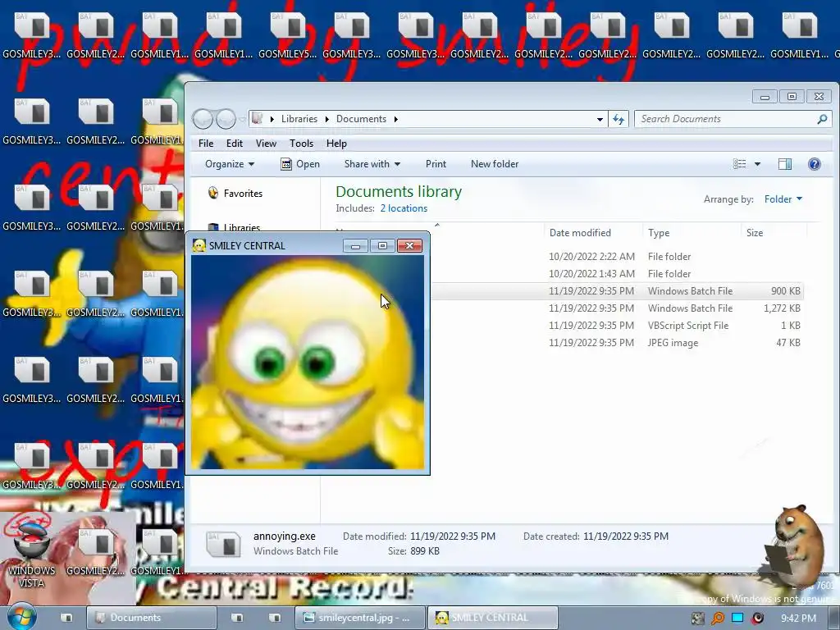The image size is (840, 630).
Task: Open the Organize dropdown
Action: pyautogui.click(x=230, y=164)
